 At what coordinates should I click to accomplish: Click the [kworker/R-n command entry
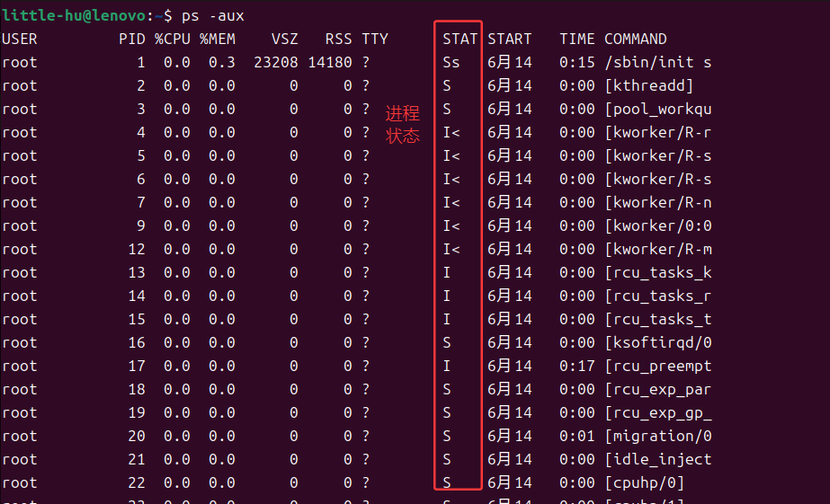tap(658, 202)
